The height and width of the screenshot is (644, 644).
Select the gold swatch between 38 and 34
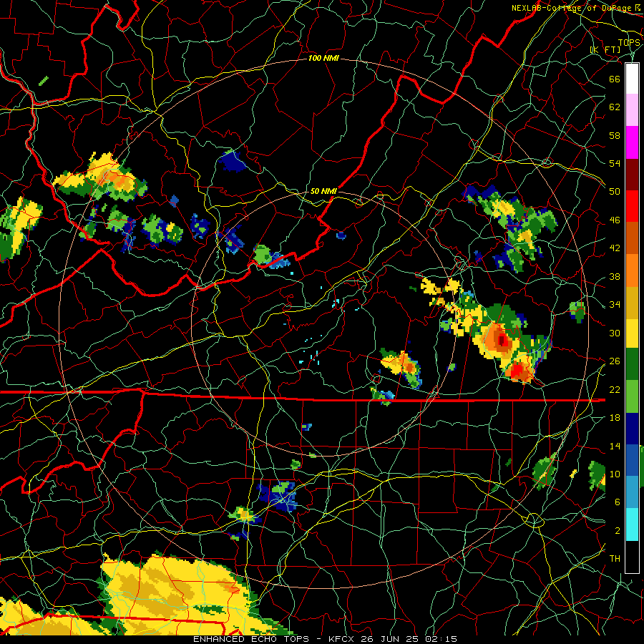[x=632, y=302]
